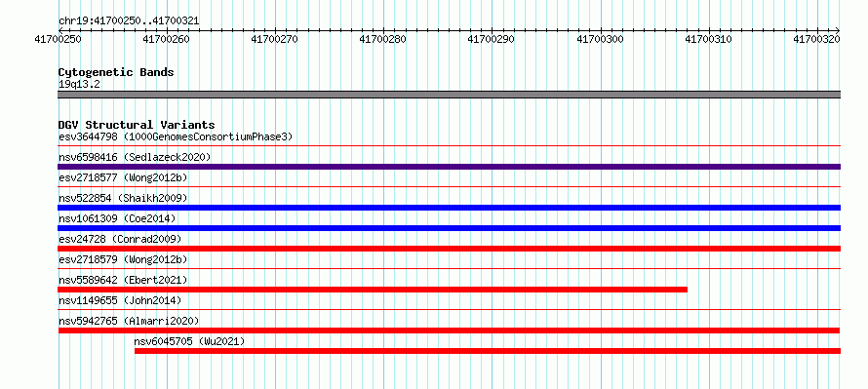Open variant nsv522854 (Shaikh2009) label
868x389 pixels.
[123, 198]
